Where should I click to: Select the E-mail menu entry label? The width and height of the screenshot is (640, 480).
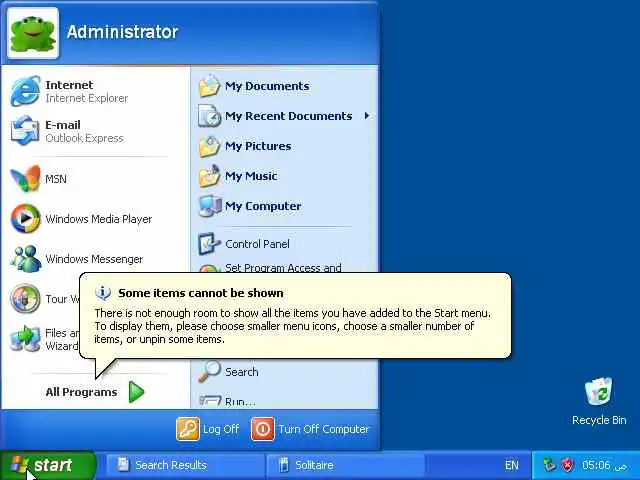pyautogui.click(x=63, y=125)
